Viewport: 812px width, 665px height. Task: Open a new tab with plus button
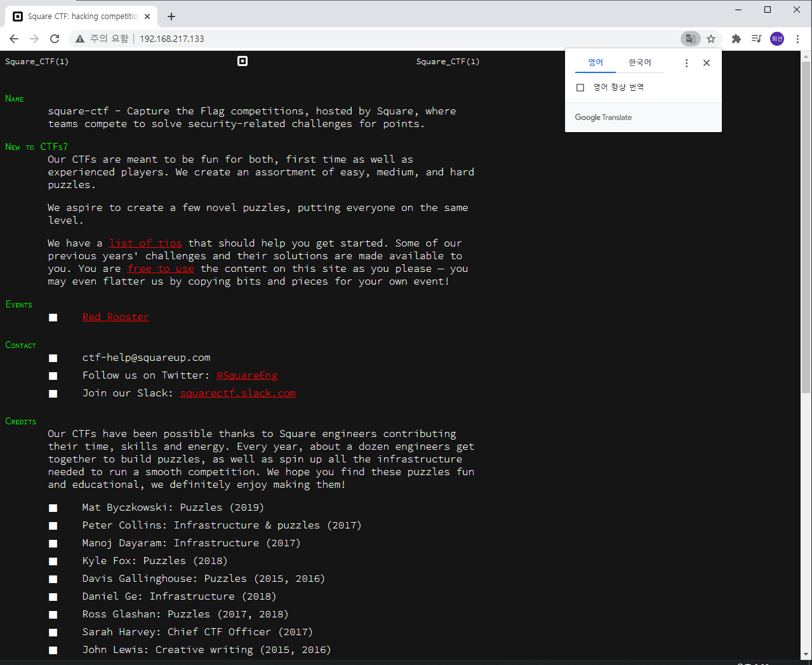171,17
